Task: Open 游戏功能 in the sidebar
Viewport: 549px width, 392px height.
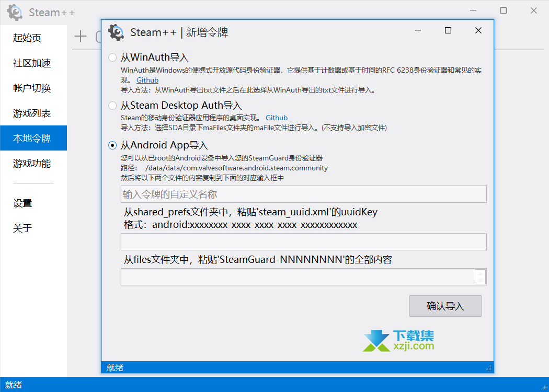Action: [x=33, y=164]
